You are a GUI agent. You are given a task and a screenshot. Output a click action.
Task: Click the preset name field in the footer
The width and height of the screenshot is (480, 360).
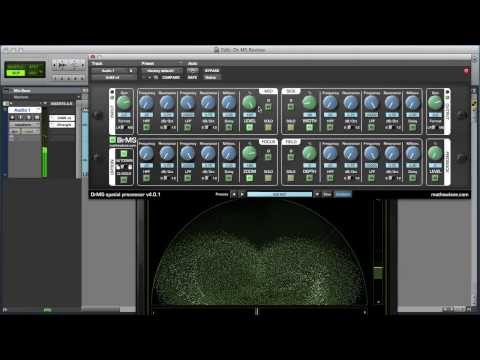[x=279, y=194]
